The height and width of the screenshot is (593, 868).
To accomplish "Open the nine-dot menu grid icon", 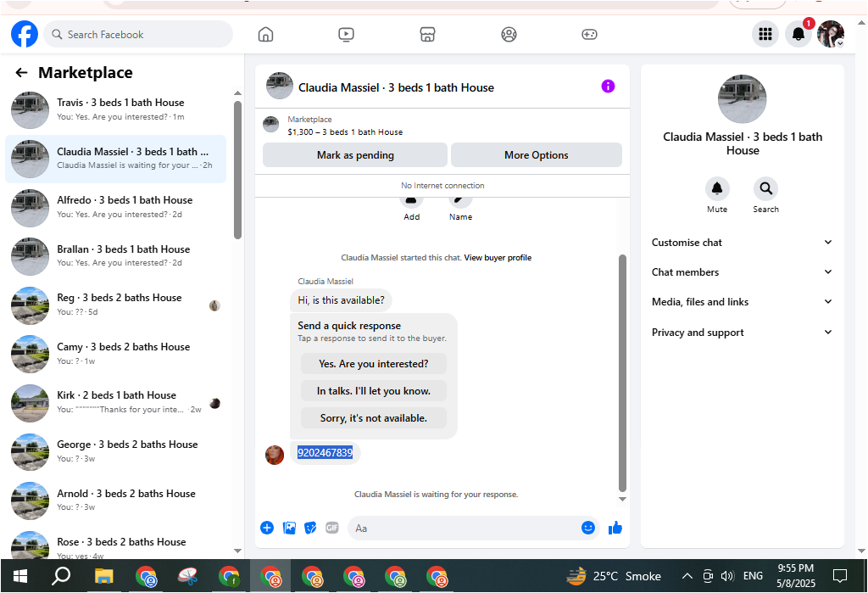I will click(765, 35).
